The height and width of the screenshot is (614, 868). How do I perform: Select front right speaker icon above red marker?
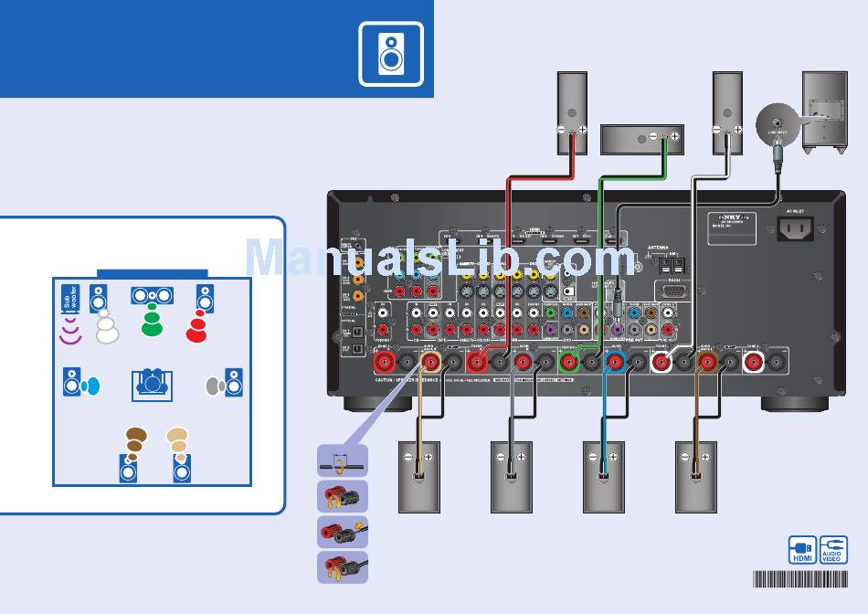[205, 299]
